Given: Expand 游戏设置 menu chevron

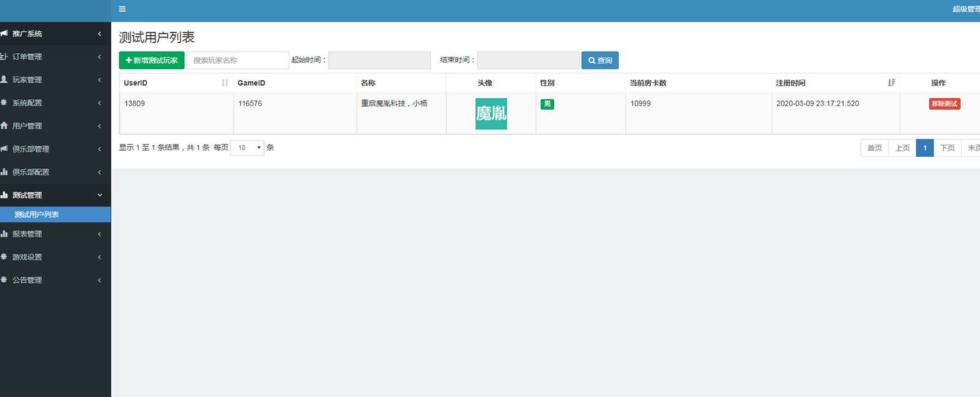Looking at the screenshot, I should click(100, 257).
